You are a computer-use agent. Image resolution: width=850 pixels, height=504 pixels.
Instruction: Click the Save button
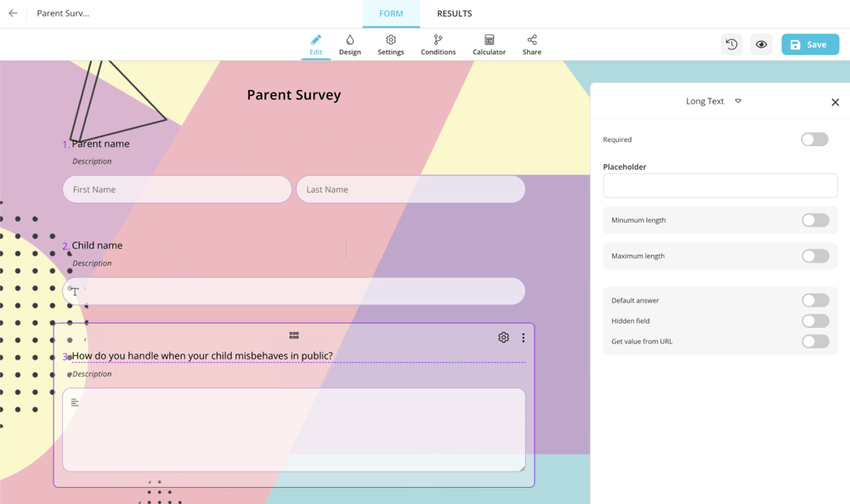[809, 44]
